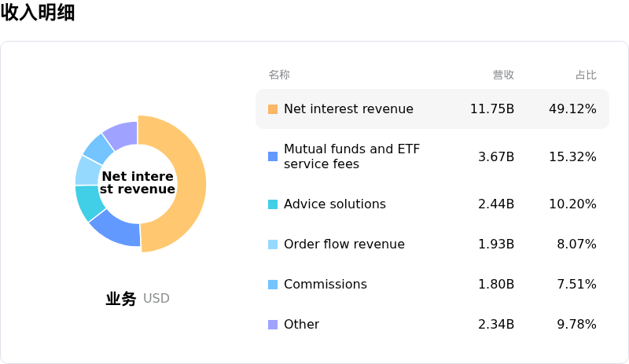Click the Commissions legend color square
Viewport: 629px width, 364px height.
click(273, 285)
